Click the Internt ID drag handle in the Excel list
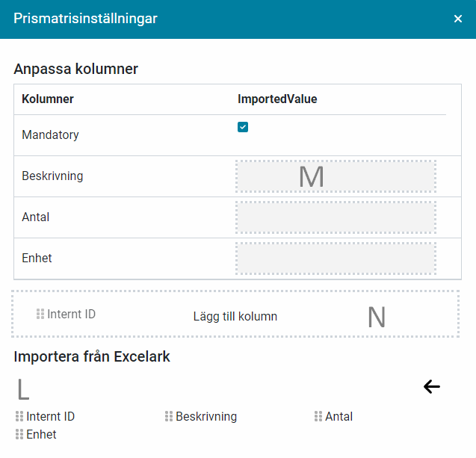This screenshot has width=476, height=458. [x=19, y=416]
